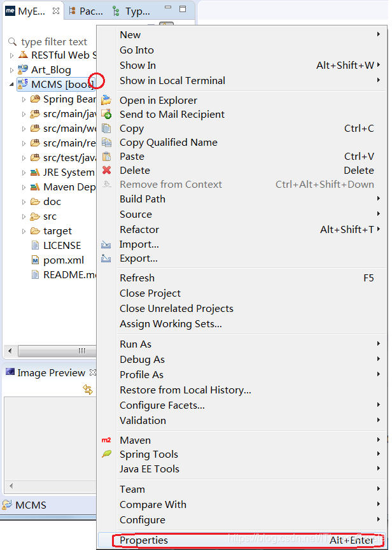Expand the Spring Beans node
Image resolution: width=392 pixels, height=550 pixels.
(24, 99)
